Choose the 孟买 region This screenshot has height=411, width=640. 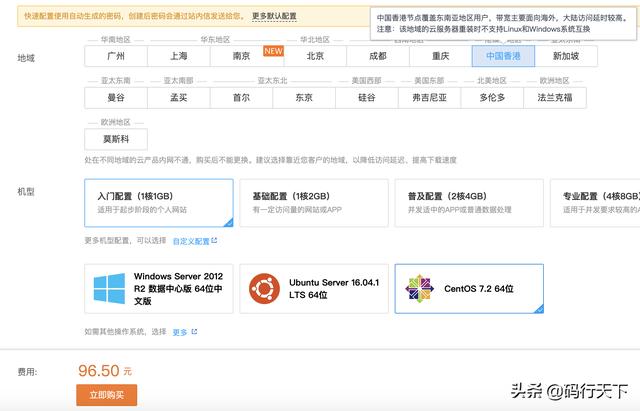(x=179, y=98)
